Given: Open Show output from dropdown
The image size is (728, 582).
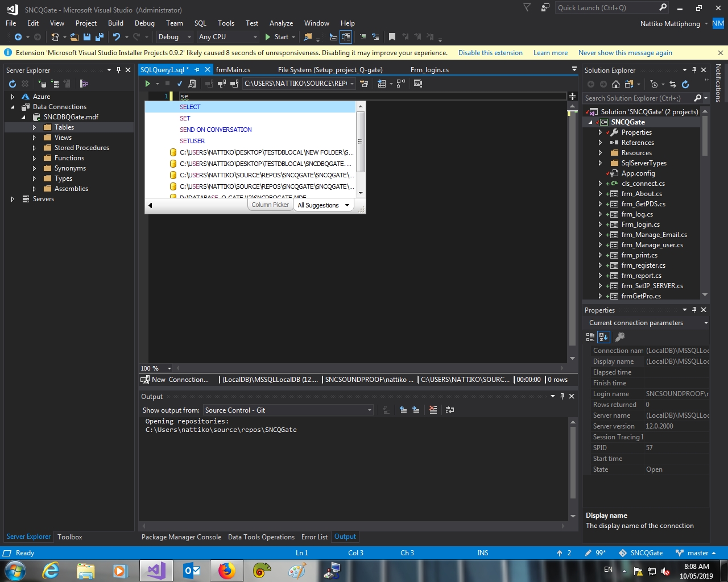Looking at the screenshot, I should tap(288, 410).
